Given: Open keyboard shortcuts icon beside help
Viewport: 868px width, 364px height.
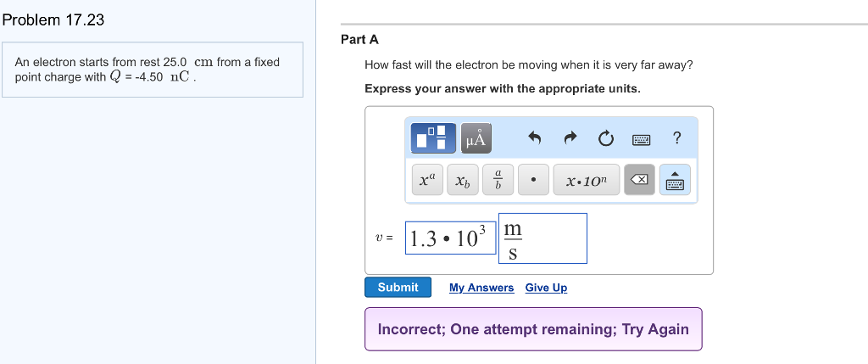Looking at the screenshot, I should pyautogui.click(x=642, y=137).
